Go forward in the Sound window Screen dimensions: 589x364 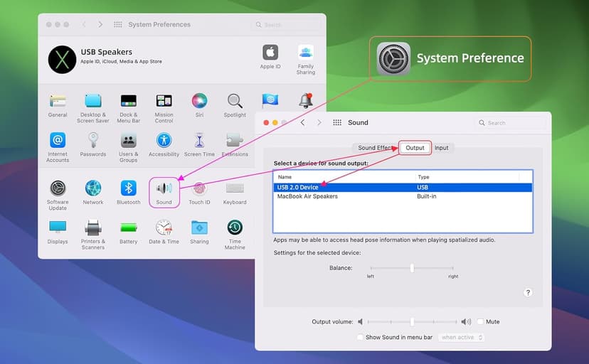(x=319, y=123)
